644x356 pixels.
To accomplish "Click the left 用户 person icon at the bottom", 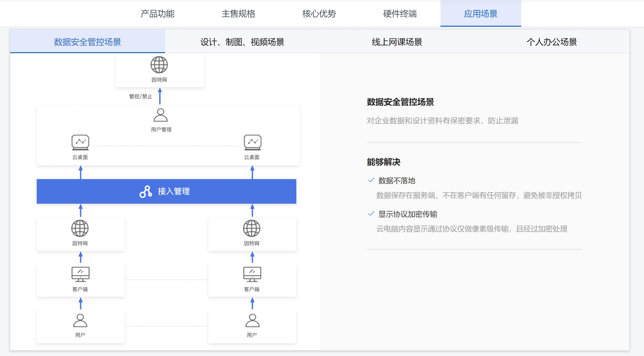I will click(80, 320).
